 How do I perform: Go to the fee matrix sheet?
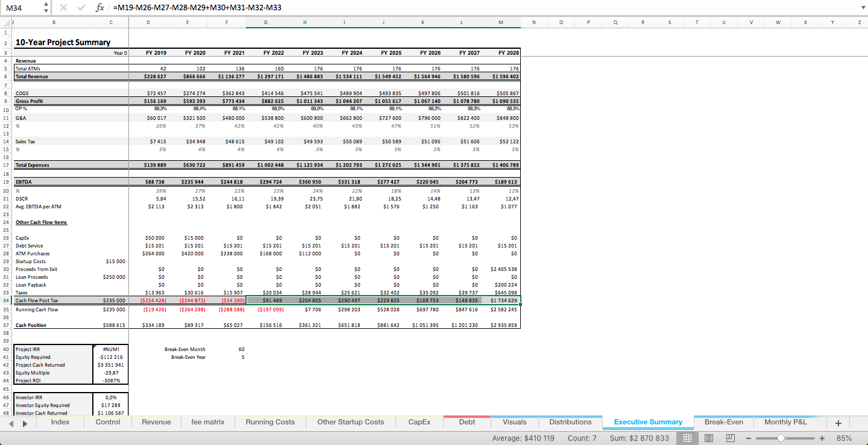[x=207, y=422]
